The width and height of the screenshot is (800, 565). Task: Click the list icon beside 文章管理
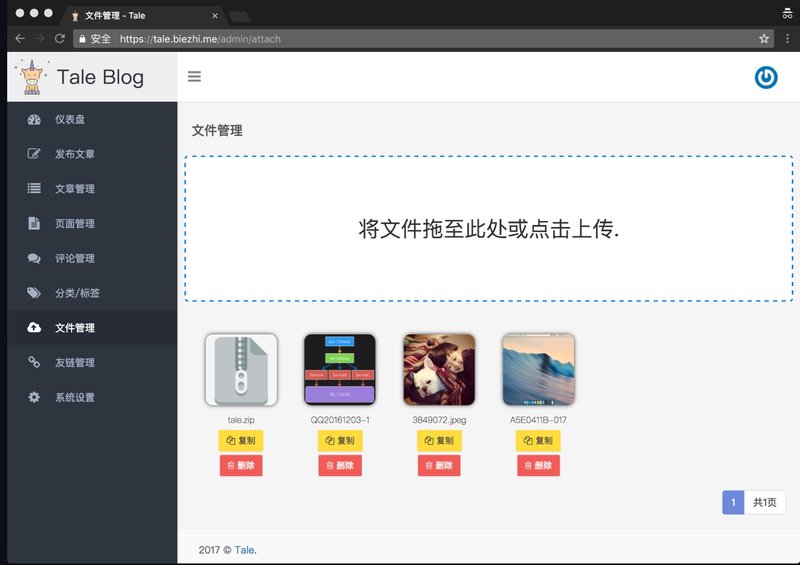tap(34, 188)
